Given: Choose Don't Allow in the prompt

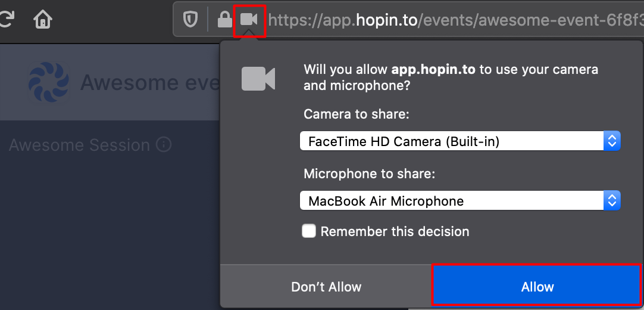Looking at the screenshot, I should [x=326, y=287].
